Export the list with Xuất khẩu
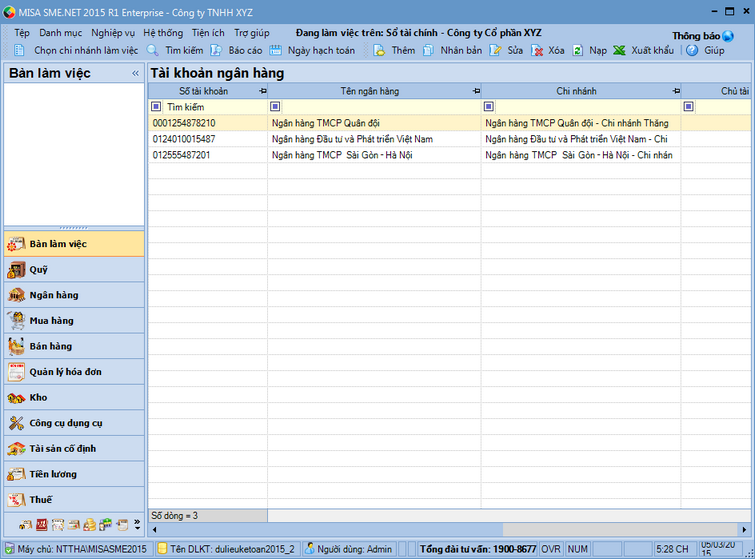 (644, 50)
